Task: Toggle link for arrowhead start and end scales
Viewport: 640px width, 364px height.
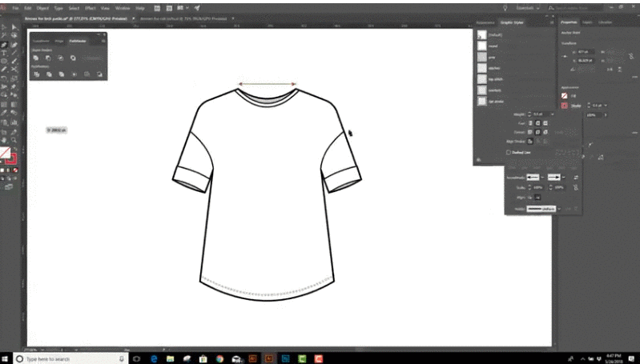Action: coord(575,187)
